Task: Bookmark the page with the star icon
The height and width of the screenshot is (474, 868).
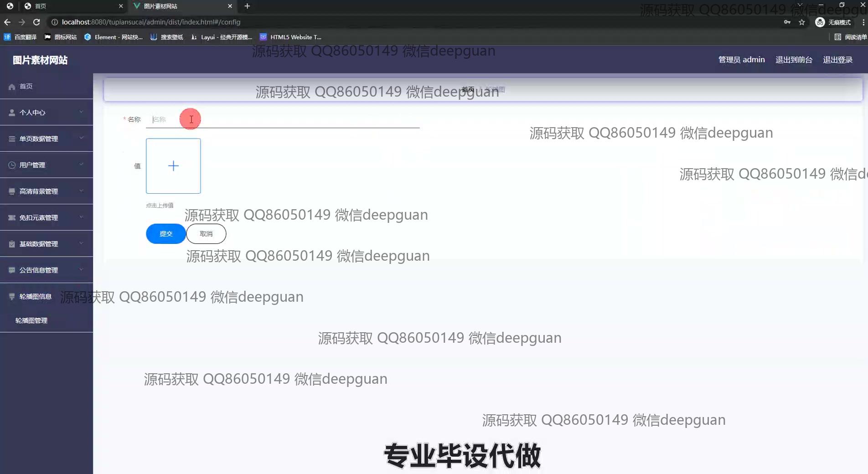Action: [x=802, y=22]
